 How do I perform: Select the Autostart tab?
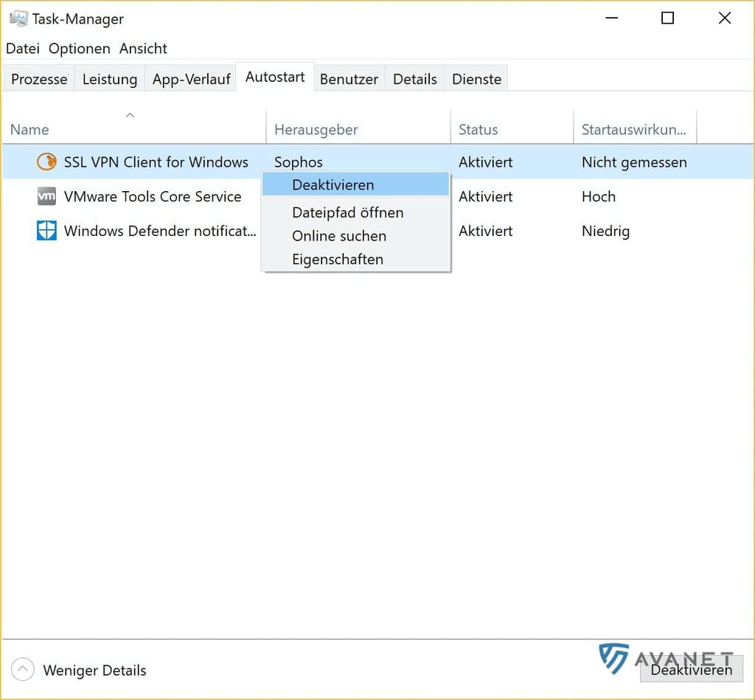click(275, 77)
